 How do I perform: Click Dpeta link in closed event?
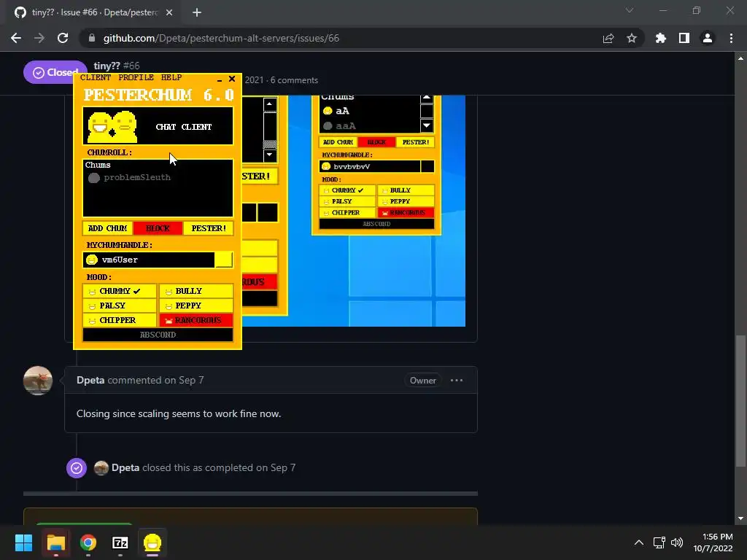pos(125,467)
